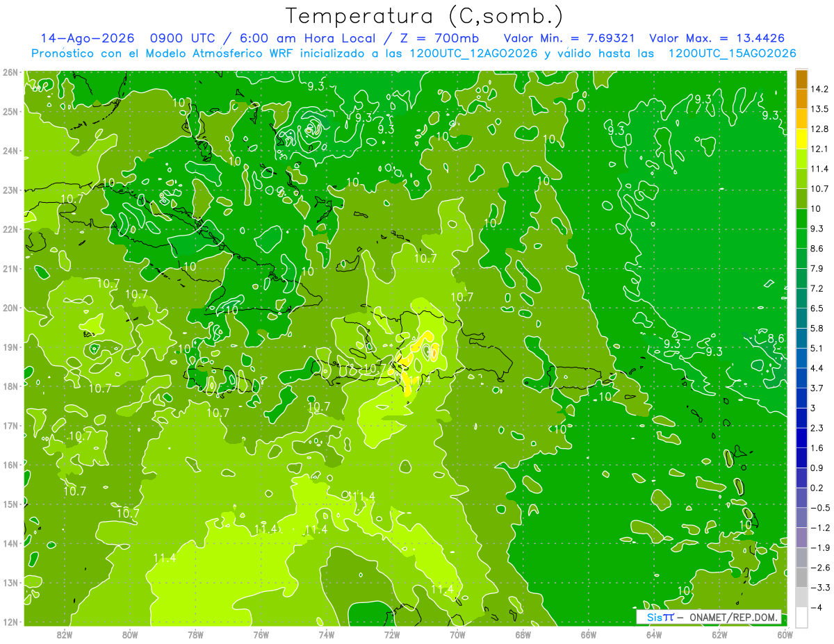Click the legend value '14.2'
This screenshot has height=644, width=834.
click(819, 89)
